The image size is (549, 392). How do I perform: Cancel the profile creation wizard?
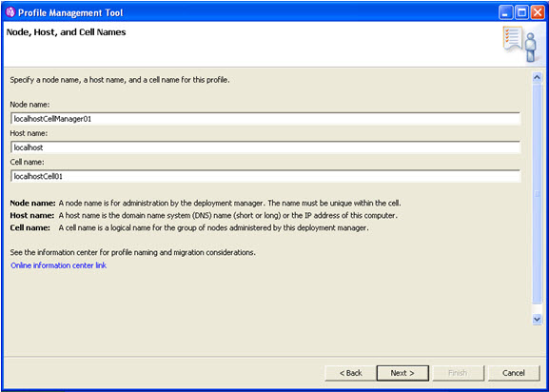point(514,373)
